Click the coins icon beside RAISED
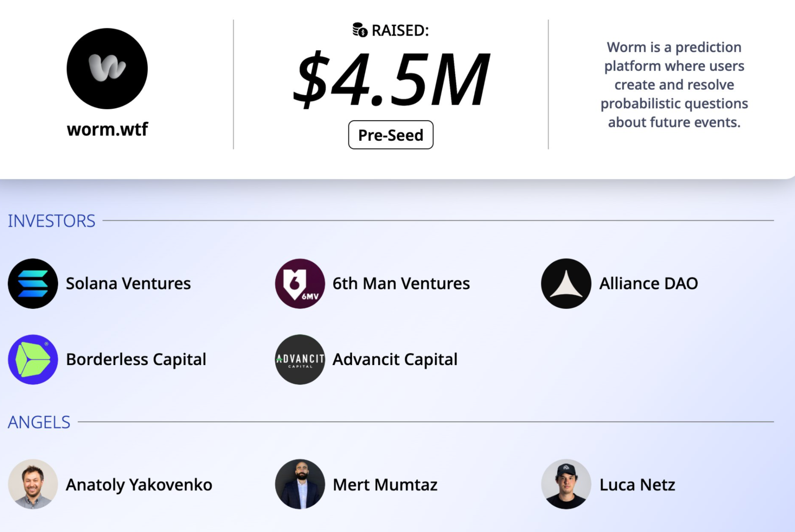Viewport: 795px width, 532px height. [359, 30]
